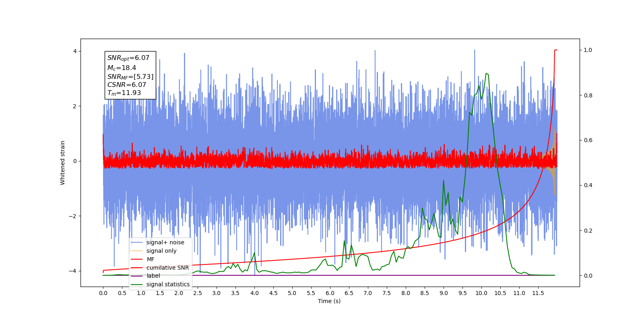Click the CSNR=6.07 annotation text

click(x=127, y=85)
